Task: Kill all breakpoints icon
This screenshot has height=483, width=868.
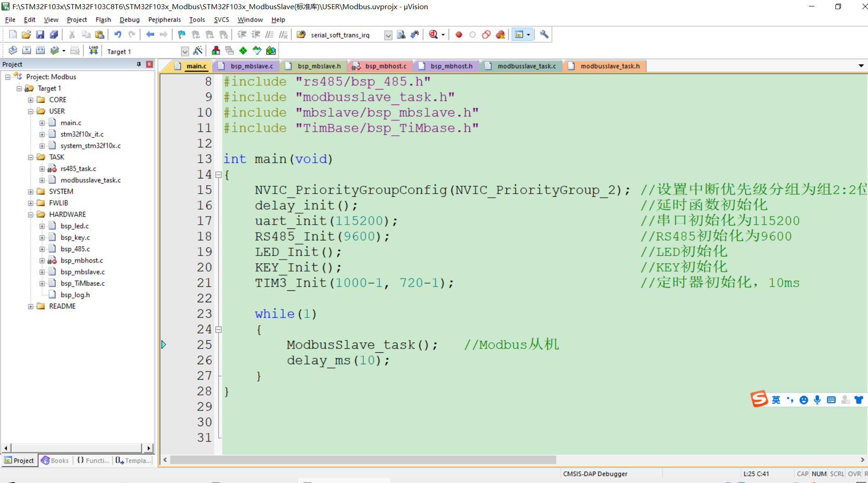Action: point(500,34)
